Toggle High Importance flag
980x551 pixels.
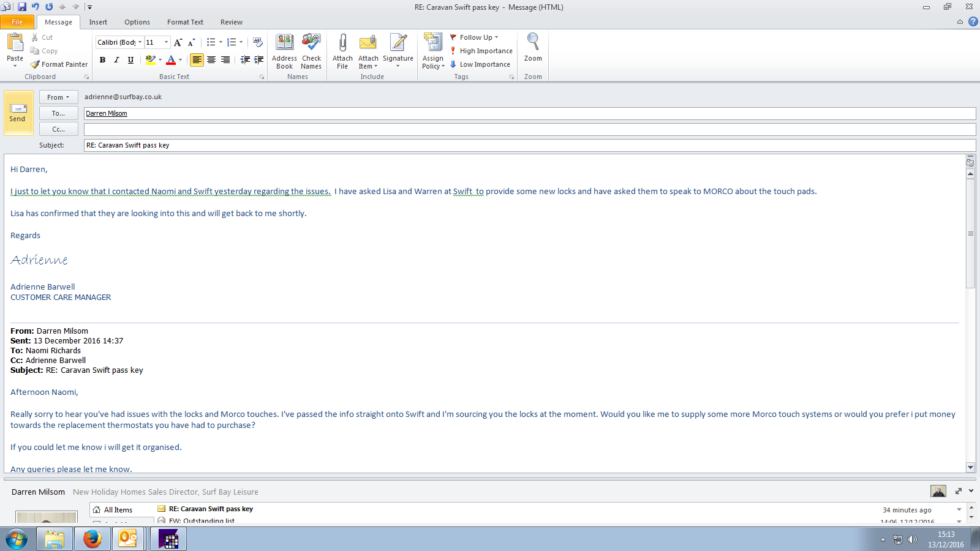pos(481,51)
